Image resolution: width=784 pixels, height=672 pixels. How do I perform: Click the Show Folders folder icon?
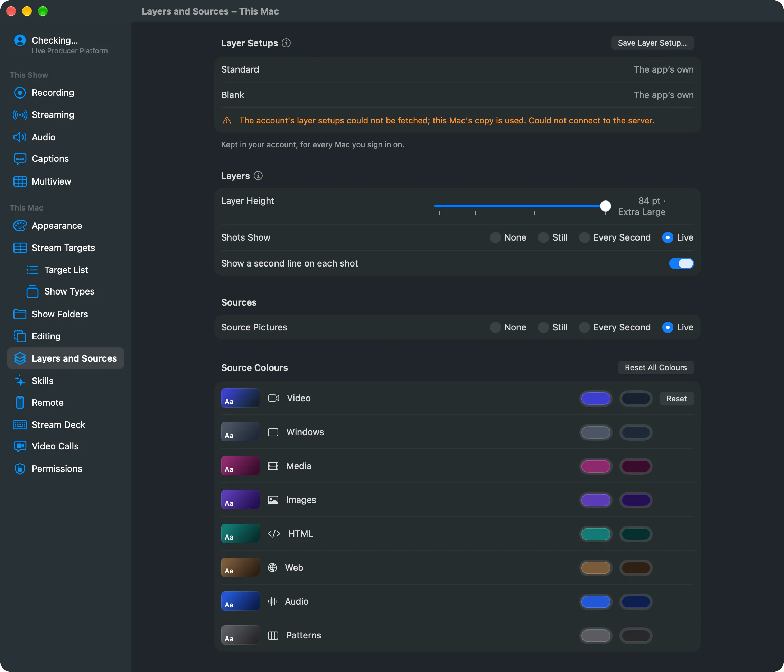pos(20,314)
